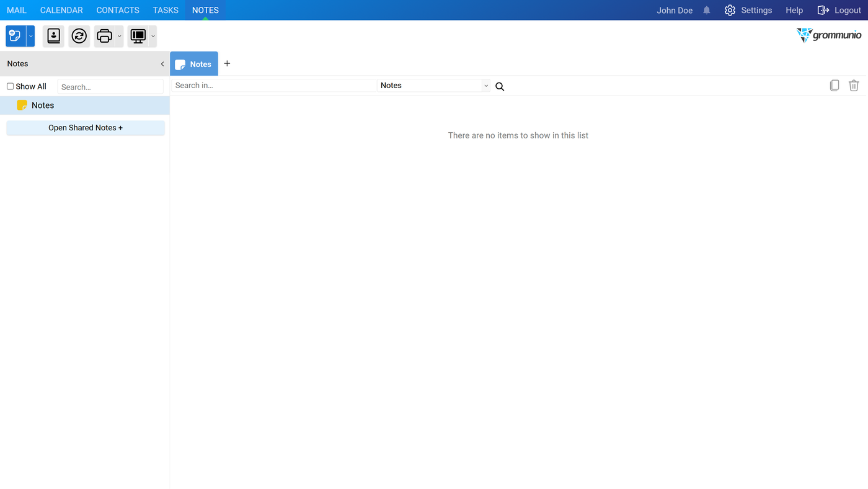Screen dimensions: 868x489
Task: Click the John Doe user name
Action: point(675,10)
